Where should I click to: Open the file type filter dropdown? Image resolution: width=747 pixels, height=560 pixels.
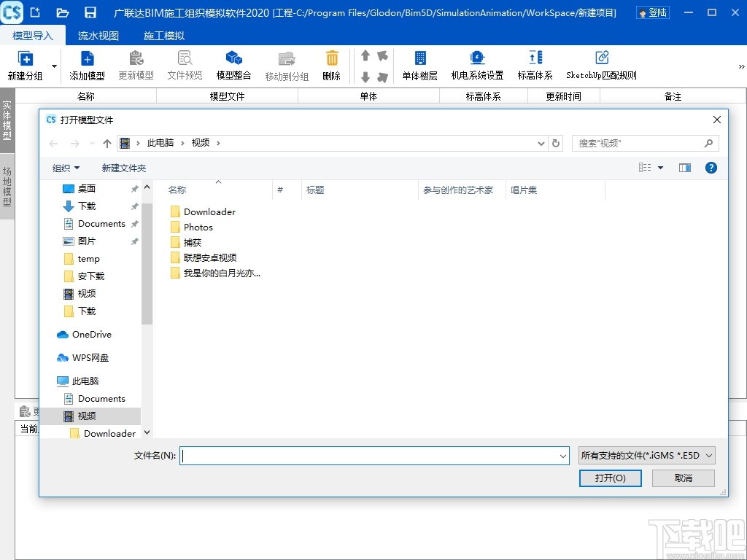646,455
